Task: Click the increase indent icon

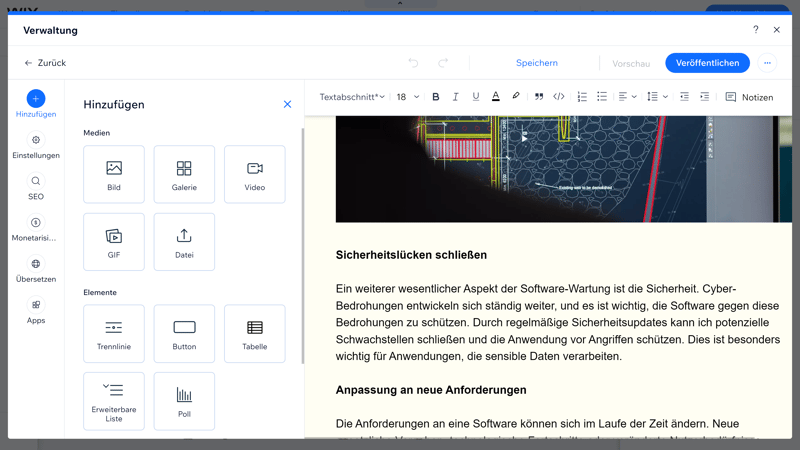Action: (705, 97)
